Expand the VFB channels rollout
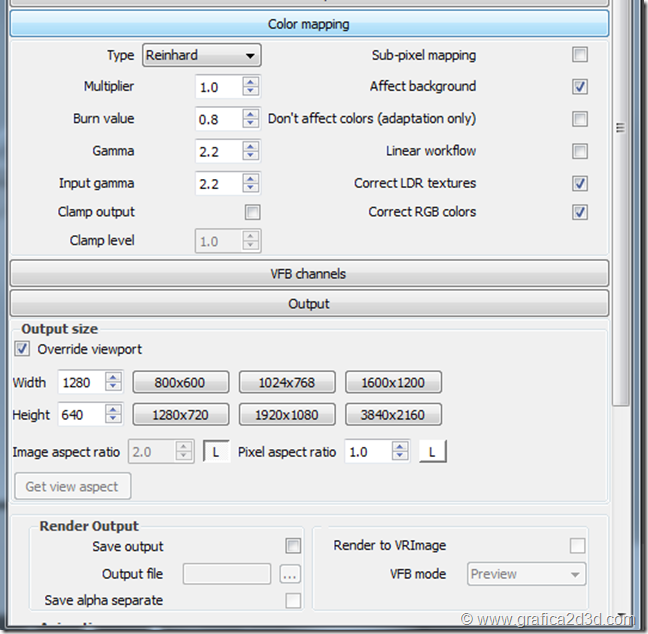The height and width of the screenshot is (634, 648). click(x=309, y=273)
